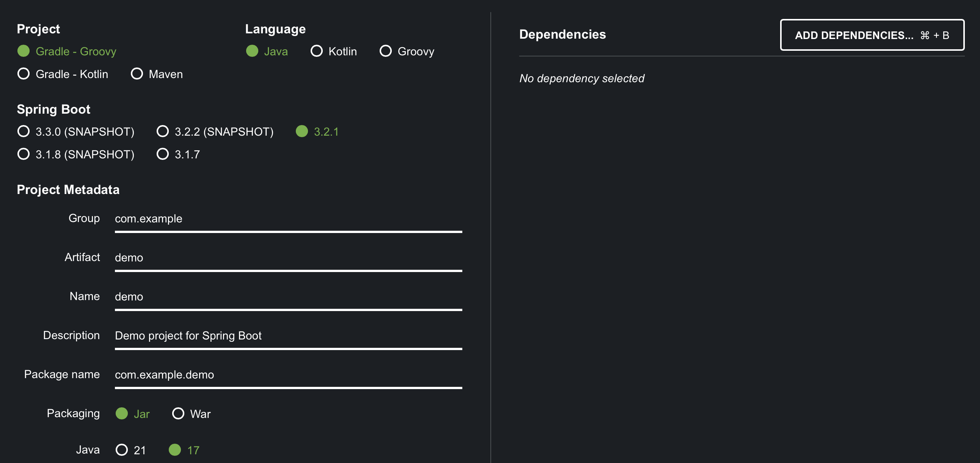Focus the Group input field
980x463 pixels.
[288, 219]
